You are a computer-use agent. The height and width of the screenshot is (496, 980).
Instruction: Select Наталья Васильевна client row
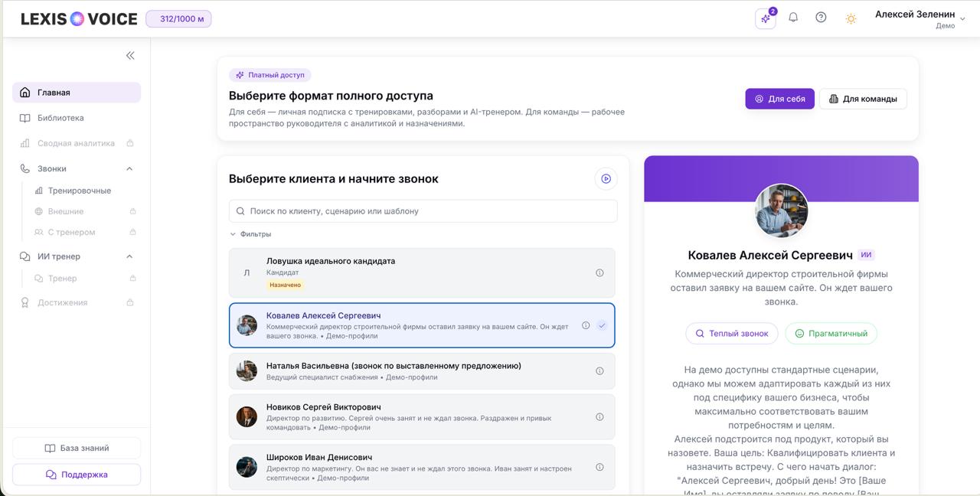[x=422, y=371]
